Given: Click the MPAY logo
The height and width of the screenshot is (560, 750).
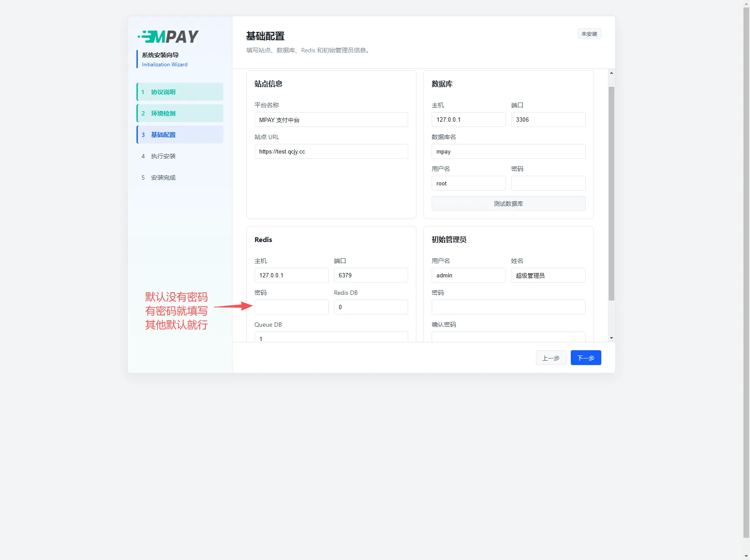Looking at the screenshot, I should coord(168,37).
